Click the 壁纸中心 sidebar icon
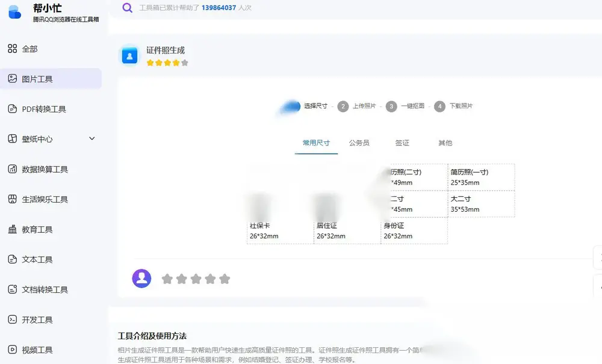The height and width of the screenshot is (364, 602). 12,138
